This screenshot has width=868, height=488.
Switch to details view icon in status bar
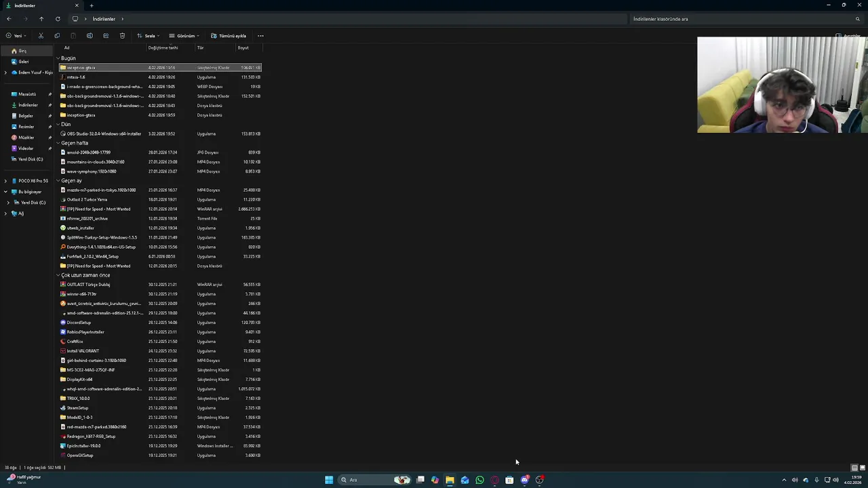[x=854, y=468]
